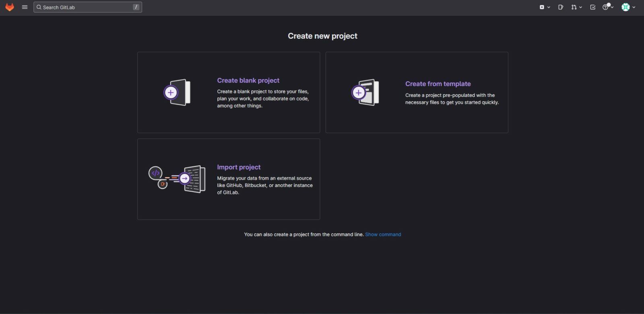The height and width of the screenshot is (314, 644).
Task: Open the hamburger main menu
Action: 25,7
